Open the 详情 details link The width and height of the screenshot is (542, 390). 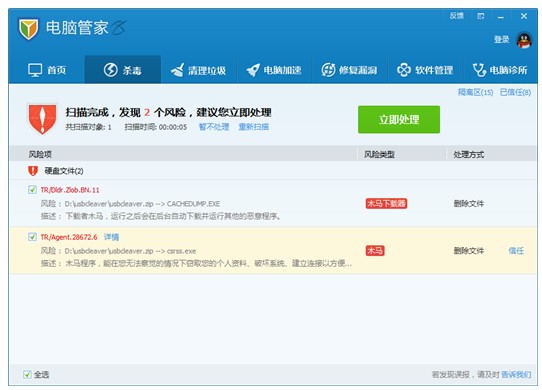tap(111, 237)
